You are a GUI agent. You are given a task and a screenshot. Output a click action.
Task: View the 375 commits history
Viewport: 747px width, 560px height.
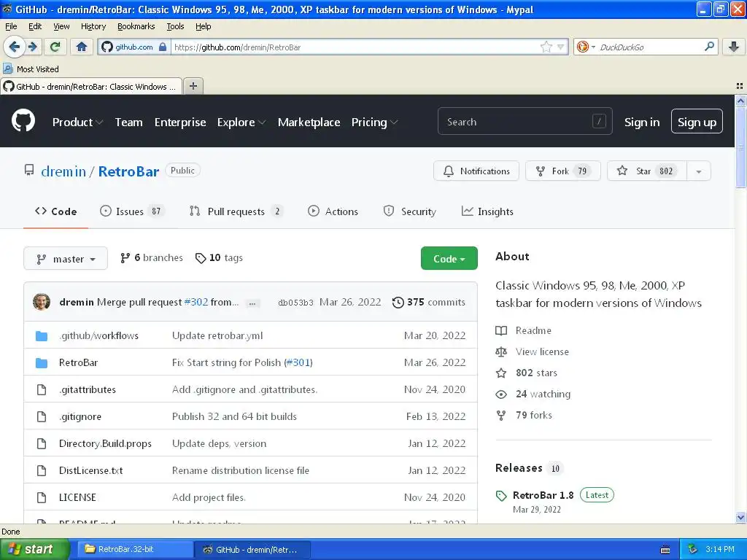point(428,303)
